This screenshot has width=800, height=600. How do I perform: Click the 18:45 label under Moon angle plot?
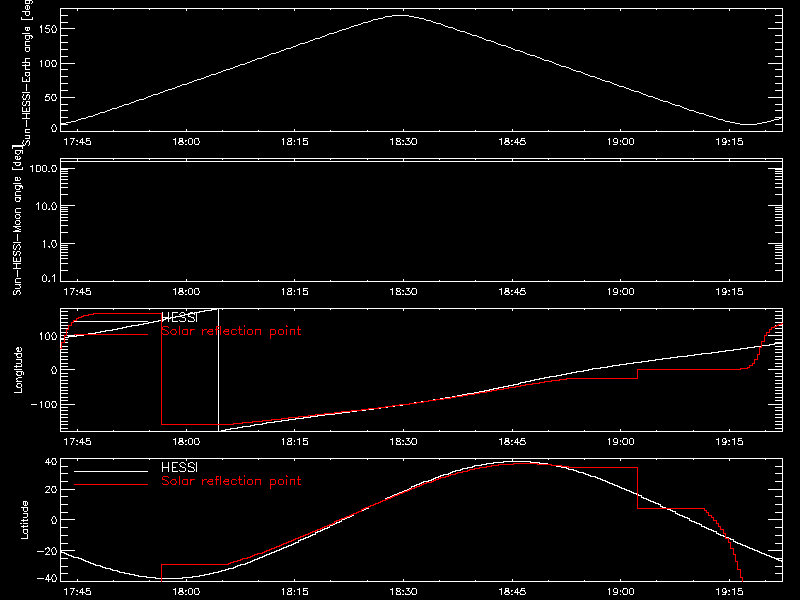tap(512, 292)
